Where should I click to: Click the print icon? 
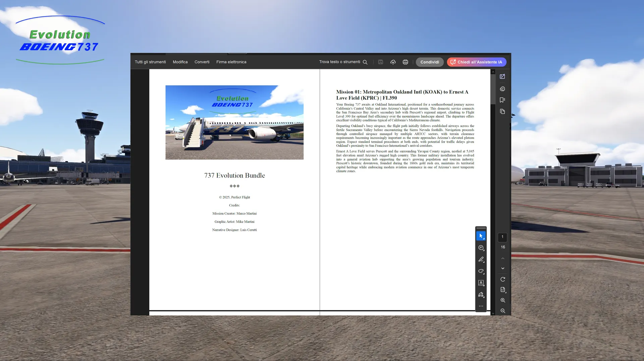406,62
